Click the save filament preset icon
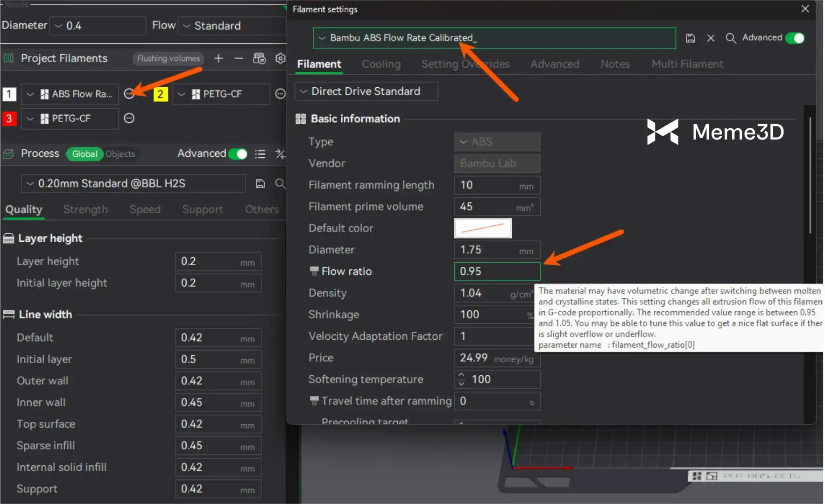825x504 pixels. (x=691, y=38)
